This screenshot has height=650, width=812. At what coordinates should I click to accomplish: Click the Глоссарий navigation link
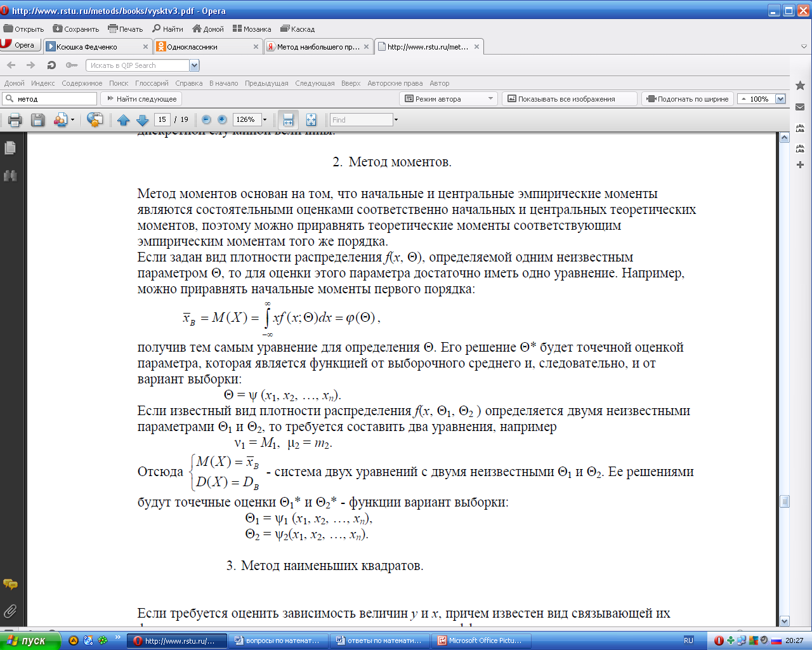(152, 83)
